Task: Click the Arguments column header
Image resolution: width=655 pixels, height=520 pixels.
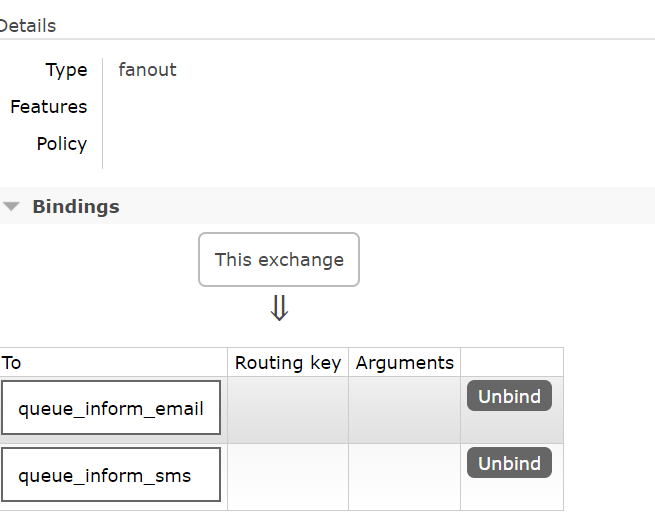Action: 404,362
